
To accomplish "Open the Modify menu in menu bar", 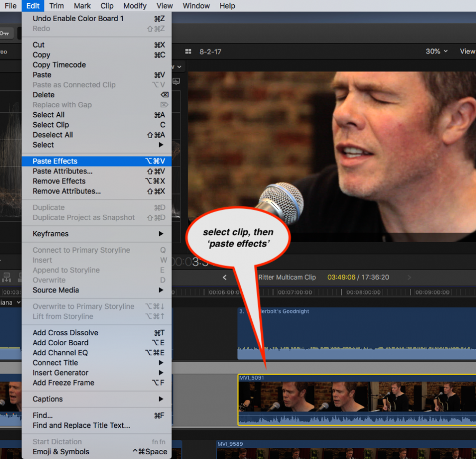I will pyautogui.click(x=135, y=6).
